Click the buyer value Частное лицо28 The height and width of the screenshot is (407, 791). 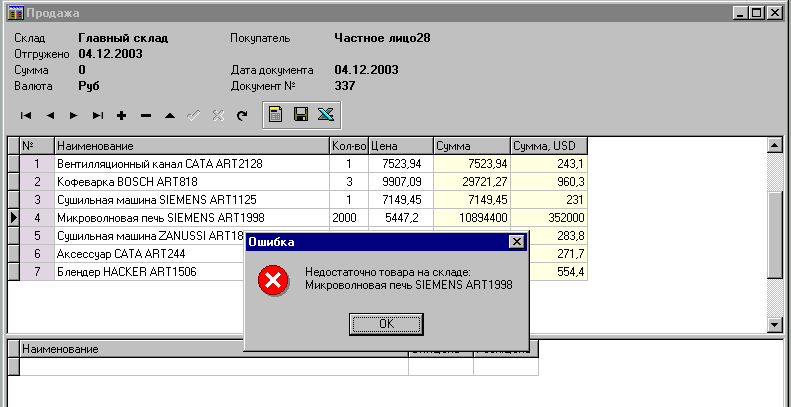[382, 38]
